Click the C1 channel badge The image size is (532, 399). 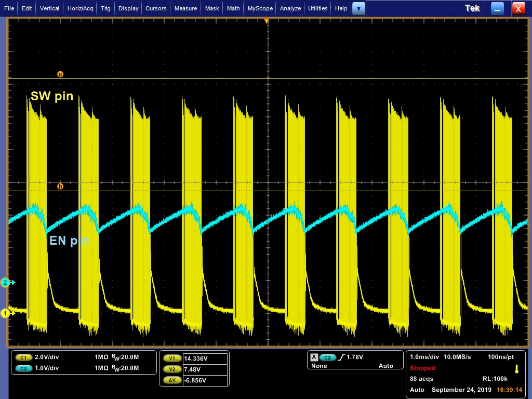click(23, 357)
